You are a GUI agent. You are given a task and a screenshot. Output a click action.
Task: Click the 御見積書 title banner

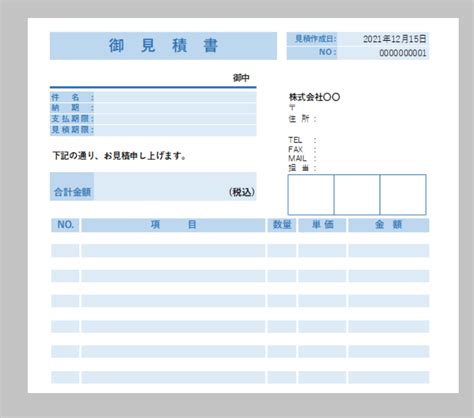coord(163,46)
